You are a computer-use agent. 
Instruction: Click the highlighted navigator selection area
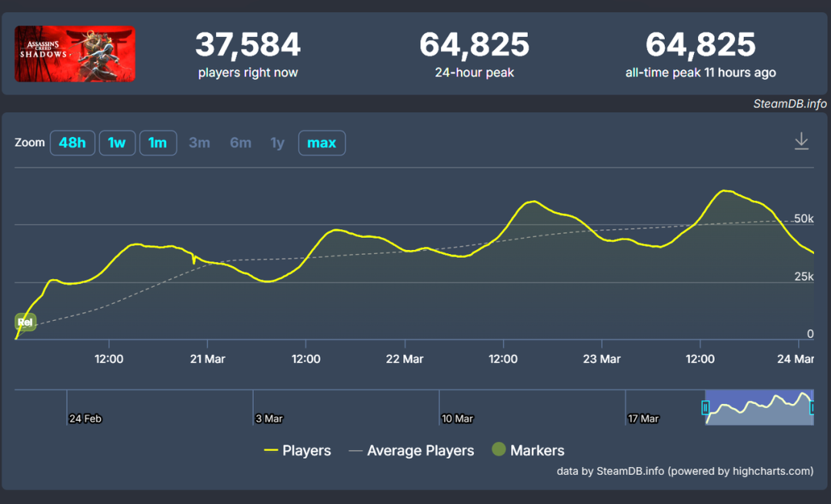coord(759,408)
